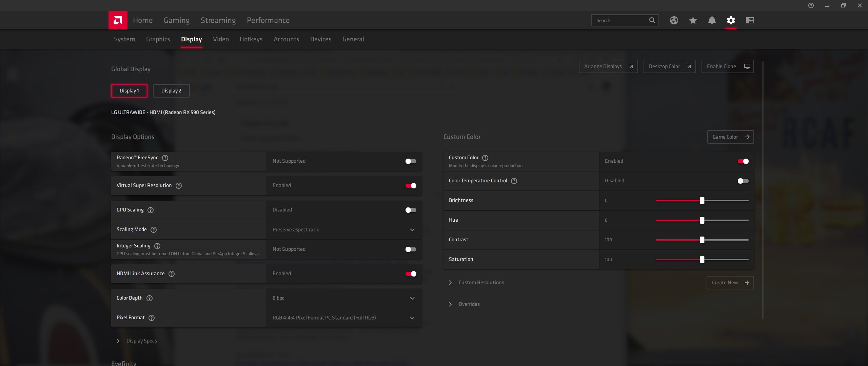Open the web browser globe icon
Screen dimensions: 868x366
point(674,20)
